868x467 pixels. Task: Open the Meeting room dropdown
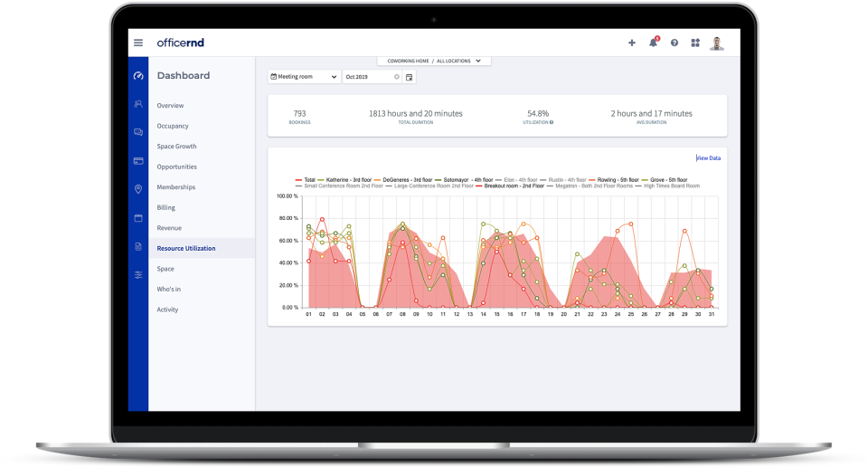[x=304, y=77]
